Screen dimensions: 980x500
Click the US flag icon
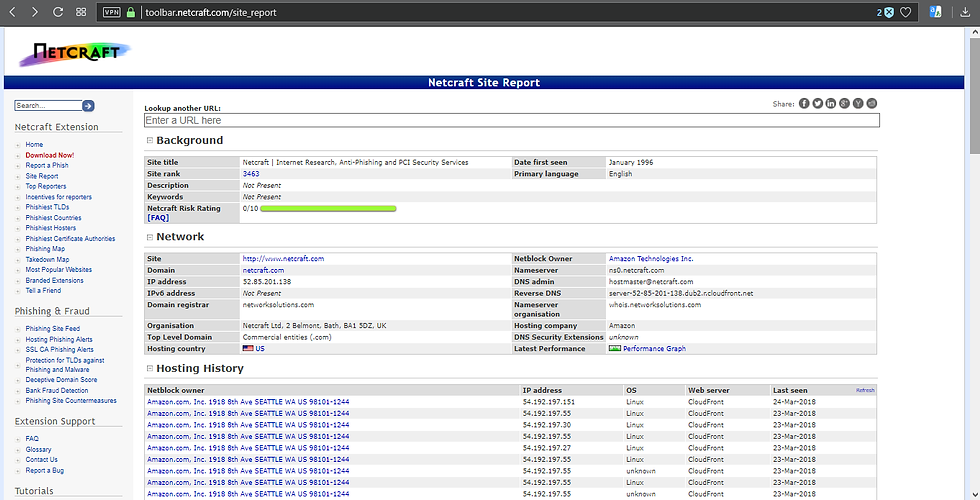click(x=248, y=349)
